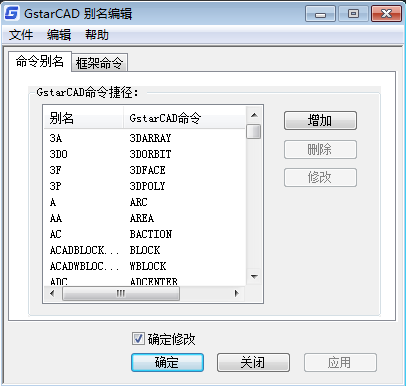Screen dimensions: 406x386
Task: Open the 文件 menu
Action: tap(21, 35)
